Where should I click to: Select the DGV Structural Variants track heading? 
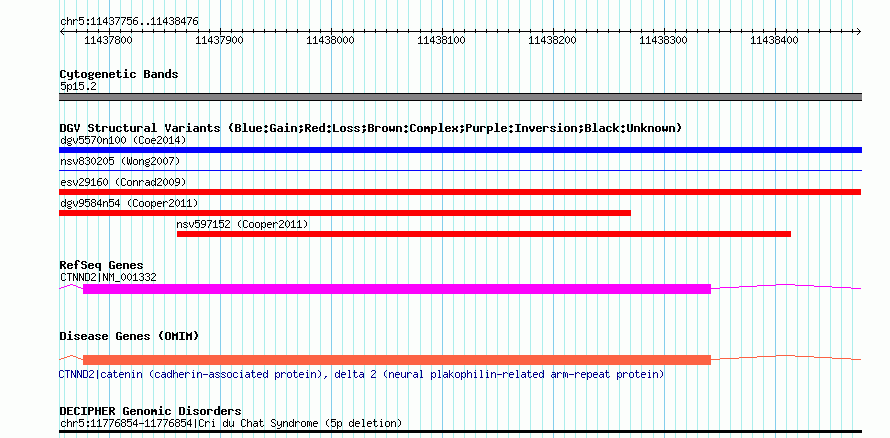pos(371,128)
